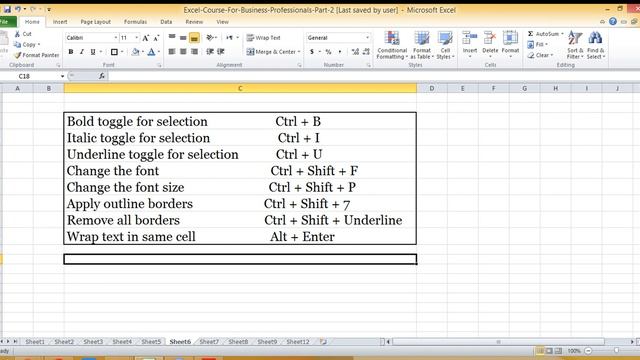The image size is (640, 360).
Task: Open Sort & Filter menu
Action: 575,45
